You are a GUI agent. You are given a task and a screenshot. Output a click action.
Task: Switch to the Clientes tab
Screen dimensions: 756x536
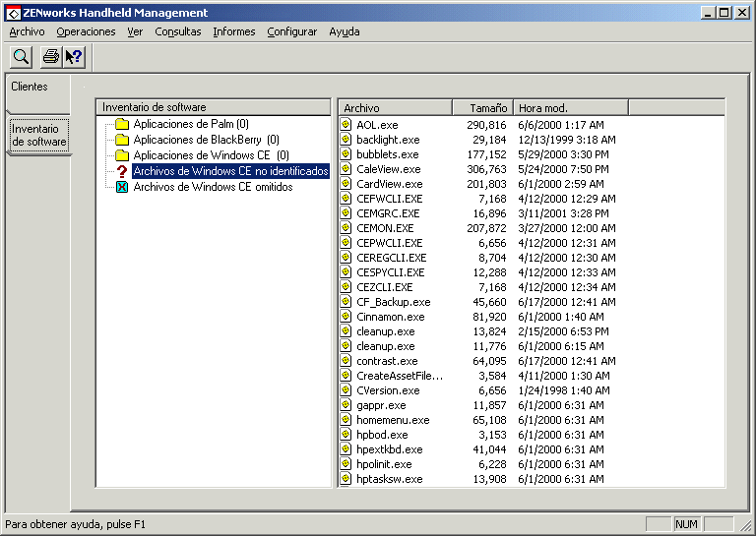tap(37, 92)
